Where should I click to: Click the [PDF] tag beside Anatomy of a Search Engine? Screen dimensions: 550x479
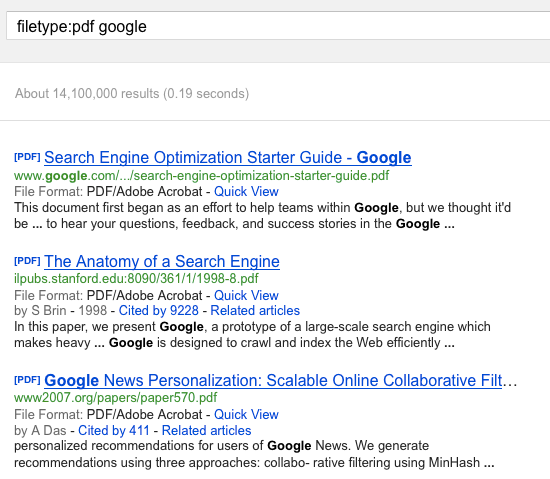27,261
